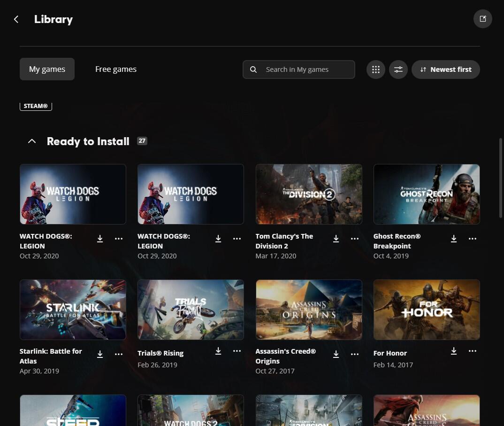
Task: Open the first Watch Dogs Legion thumbnail
Action: point(73,194)
